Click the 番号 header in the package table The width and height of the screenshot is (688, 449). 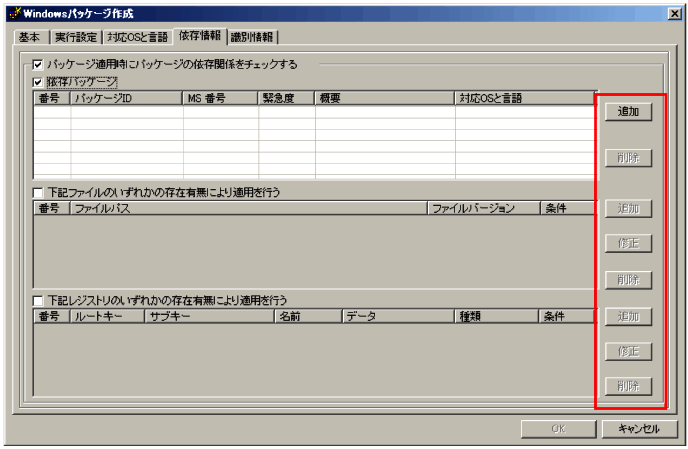52,98
